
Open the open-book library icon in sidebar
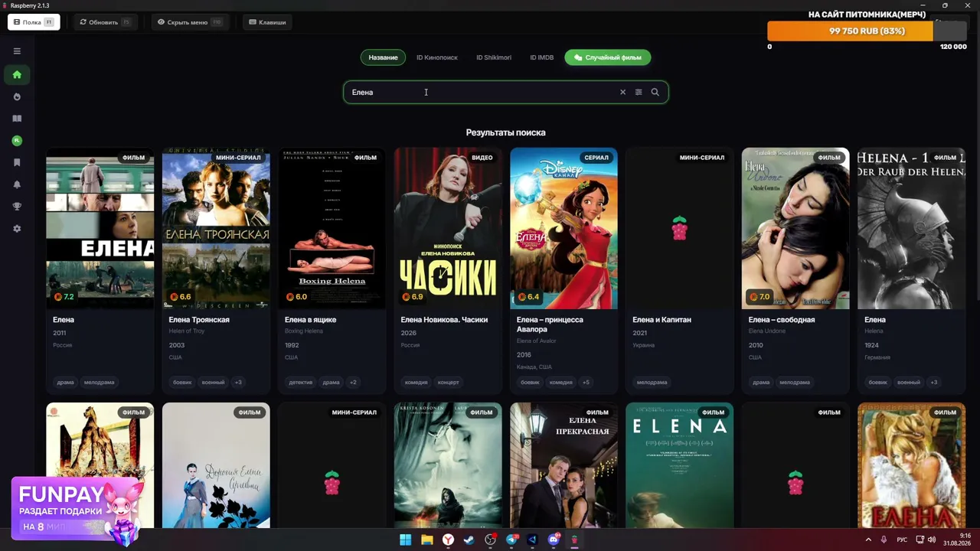click(x=17, y=119)
